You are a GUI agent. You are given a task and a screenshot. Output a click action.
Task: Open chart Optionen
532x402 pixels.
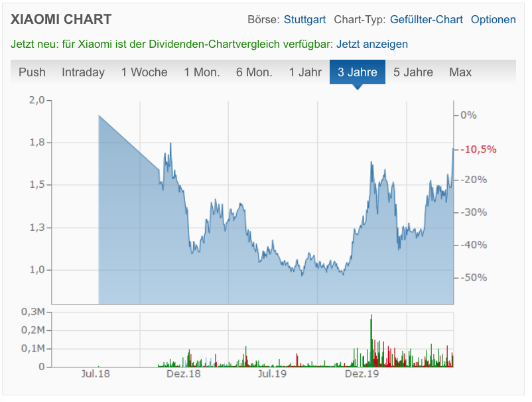[493, 20]
